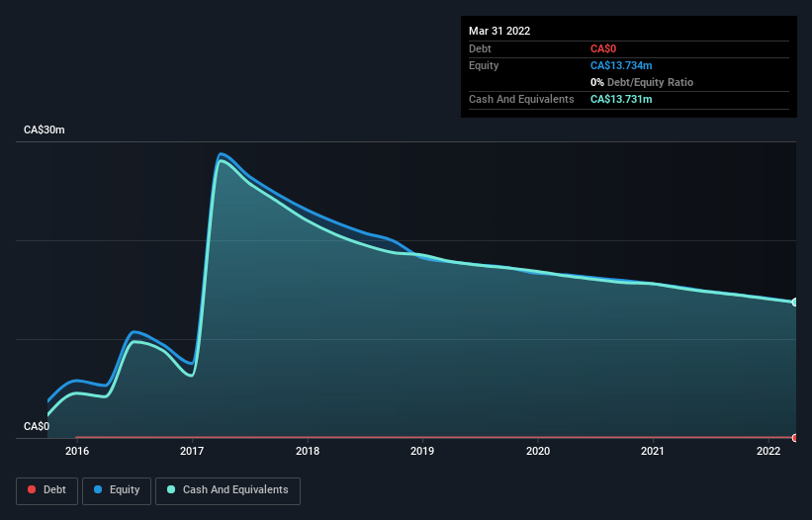Viewport: 812px width, 520px height.
Task: Select the 2022 x-axis label
Action: pyautogui.click(x=768, y=451)
